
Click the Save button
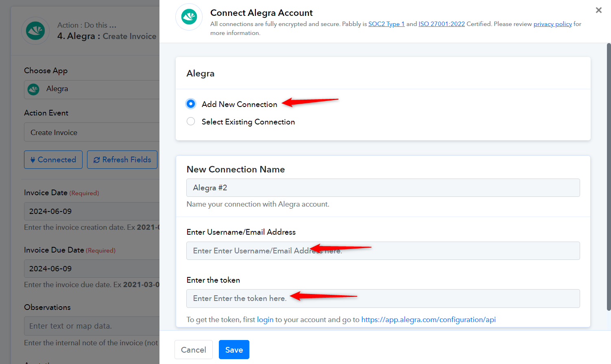(x=234, y=350)
